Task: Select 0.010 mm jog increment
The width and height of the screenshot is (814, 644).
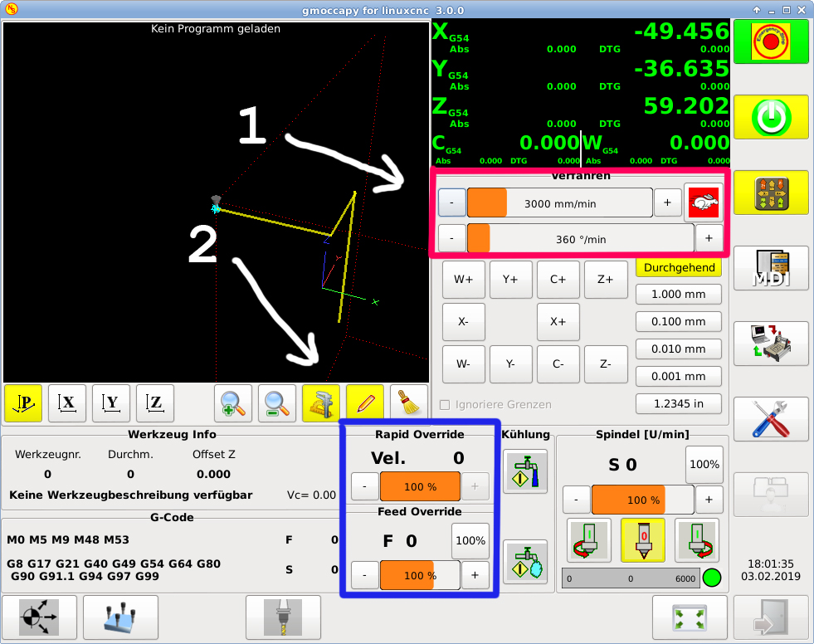Action: point(679,349)
